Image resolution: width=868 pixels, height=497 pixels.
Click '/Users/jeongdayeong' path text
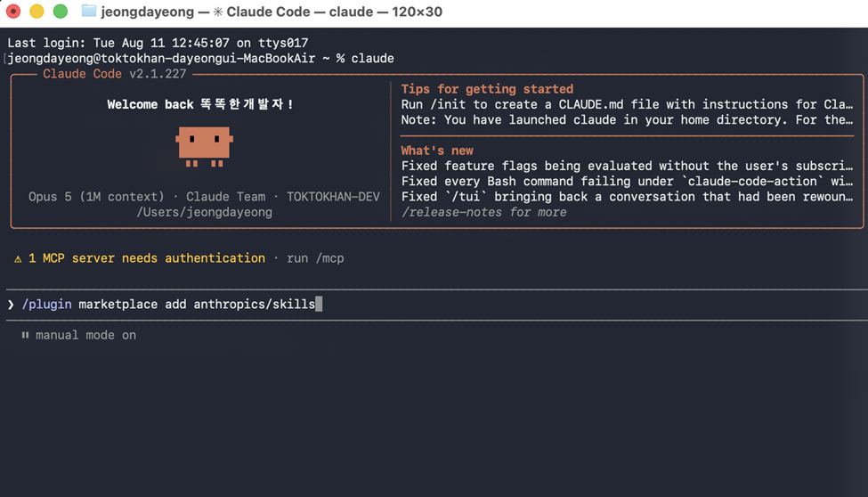click(204, 212)
